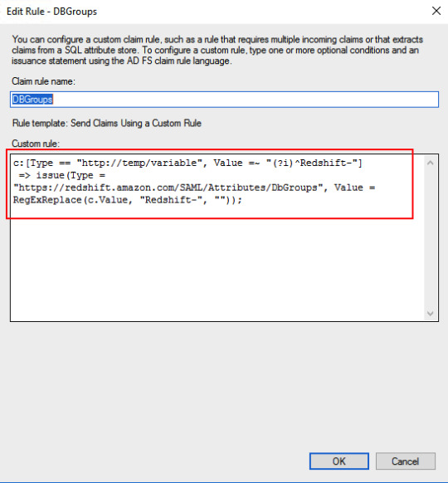Viewport: 448px width, 483px height.
Task: Click the Rule template description text
Action: click(x=106, y=123)
